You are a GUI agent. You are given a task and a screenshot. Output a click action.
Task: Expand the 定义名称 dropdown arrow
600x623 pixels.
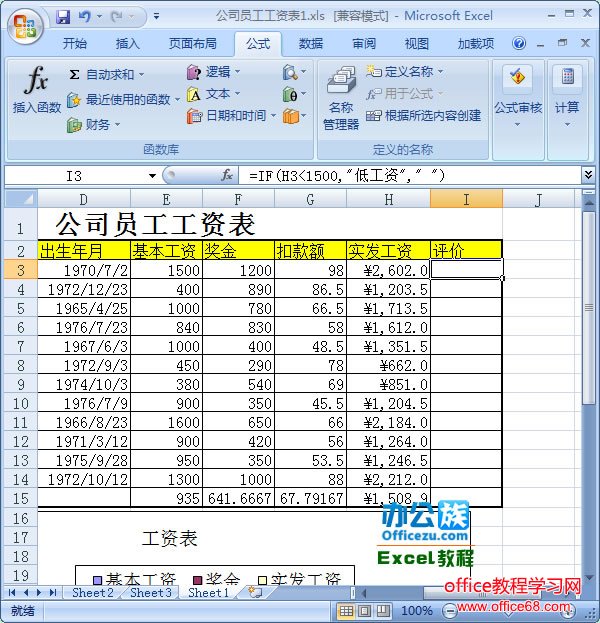pos(440,72)
